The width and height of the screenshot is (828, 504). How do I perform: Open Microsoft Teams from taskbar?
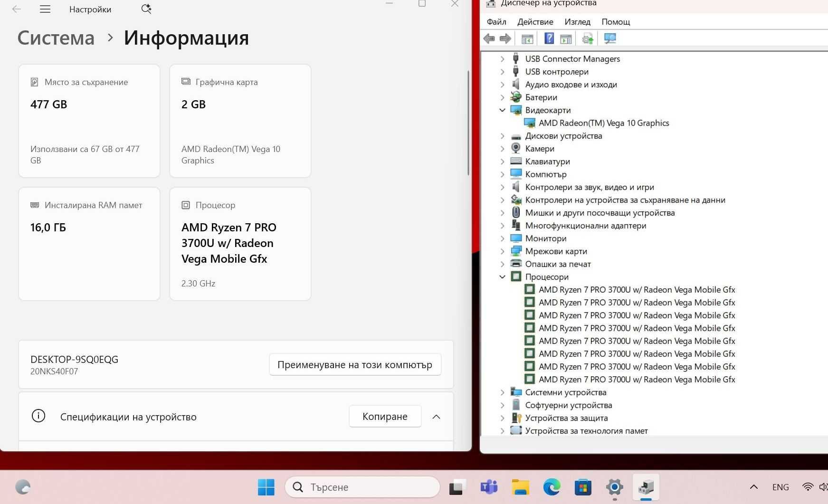[488, 487]
